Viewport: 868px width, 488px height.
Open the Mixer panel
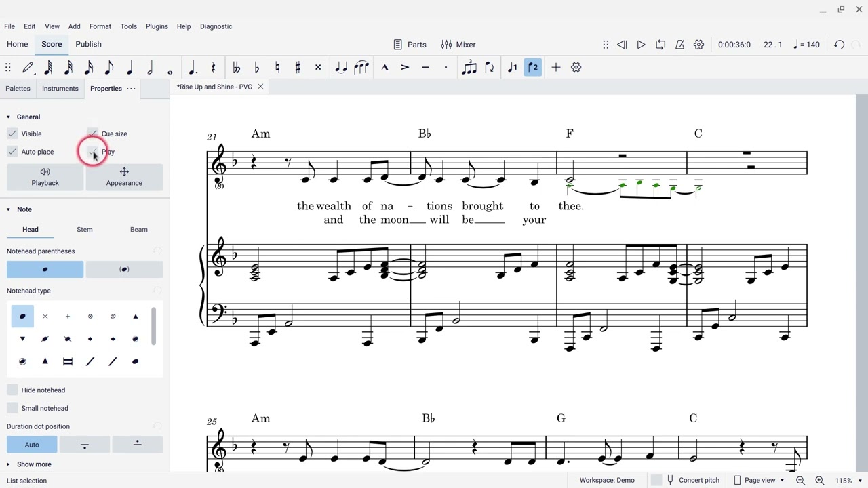click(x=458, y=45)
